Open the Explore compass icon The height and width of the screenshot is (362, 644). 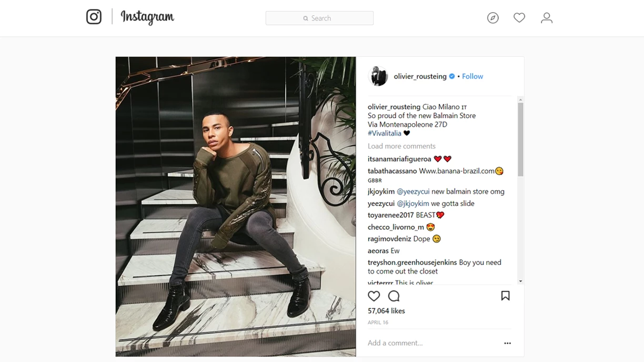click(492, 18)
